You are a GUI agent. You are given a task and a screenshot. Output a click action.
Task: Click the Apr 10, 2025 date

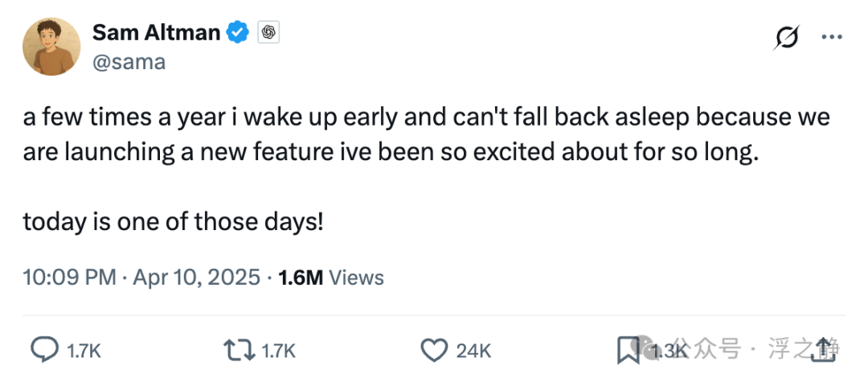[197, 278]
